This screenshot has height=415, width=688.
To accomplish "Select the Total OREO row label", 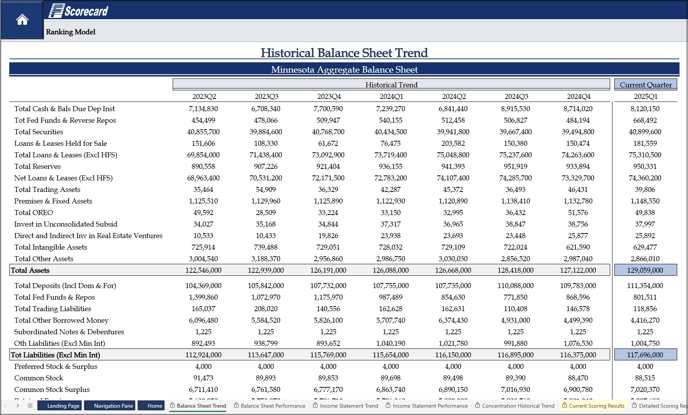I will click(x=33, y=213).
